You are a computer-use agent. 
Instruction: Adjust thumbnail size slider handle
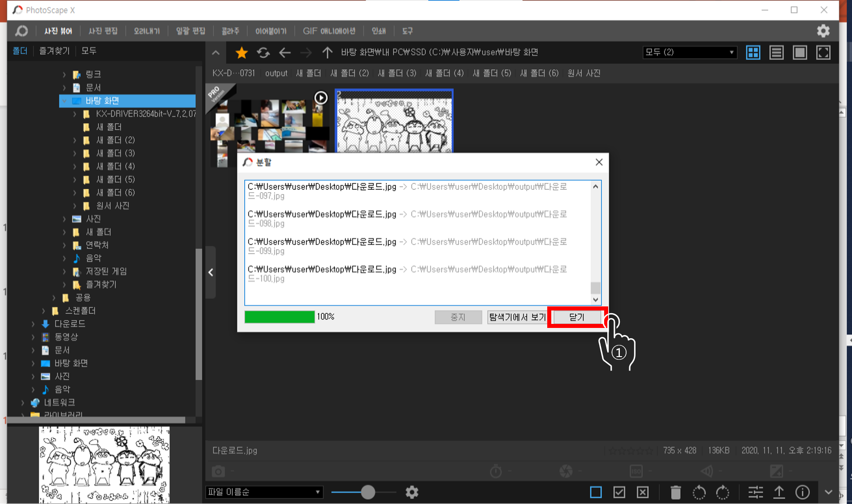coord(368,492)
